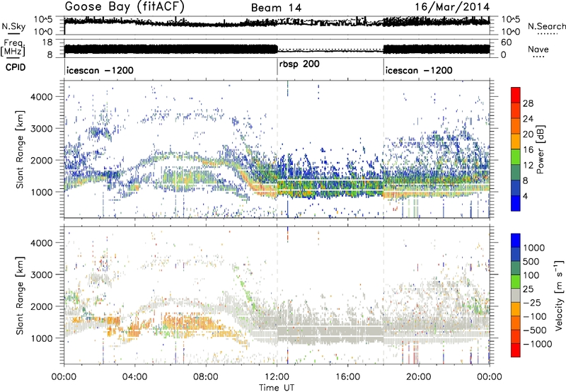Click the '28' tick on Power colorbar
Viewport: 566px width, 392px height.
528,103
